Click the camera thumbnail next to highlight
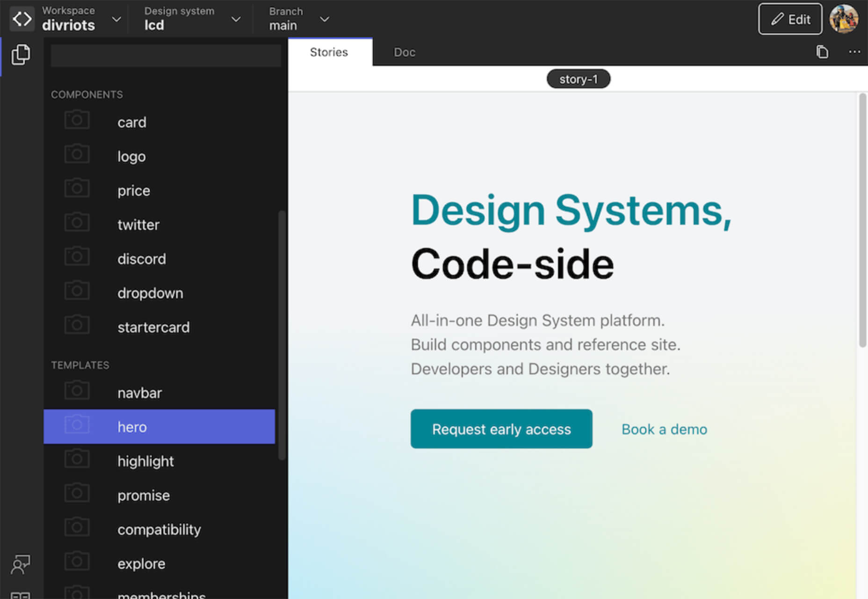This screenshot has height=599, width=868. (77, 459)
